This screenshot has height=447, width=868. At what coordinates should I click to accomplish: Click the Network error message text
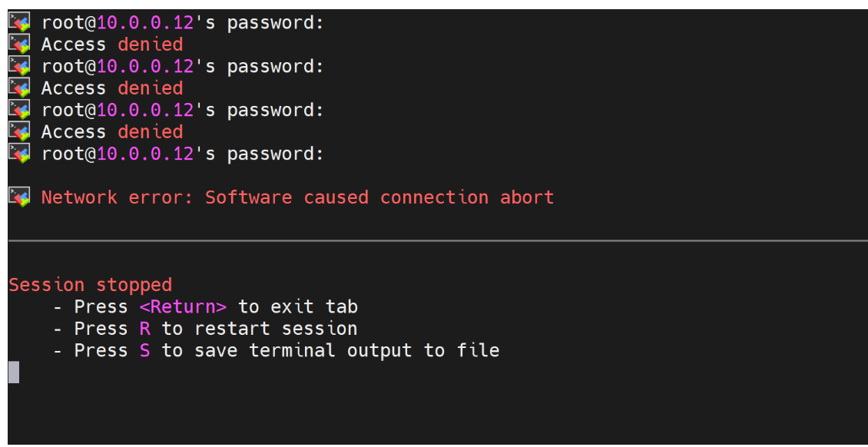point(297,197)
